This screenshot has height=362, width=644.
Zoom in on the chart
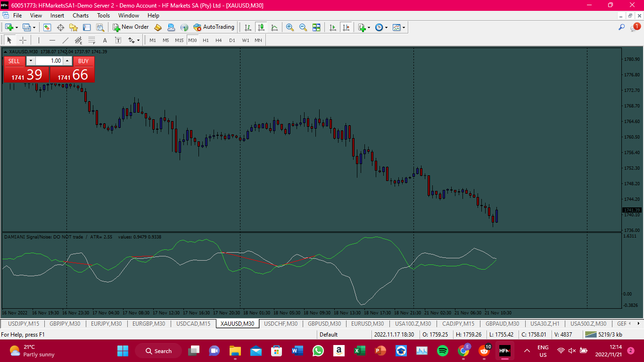coord(290,27)
